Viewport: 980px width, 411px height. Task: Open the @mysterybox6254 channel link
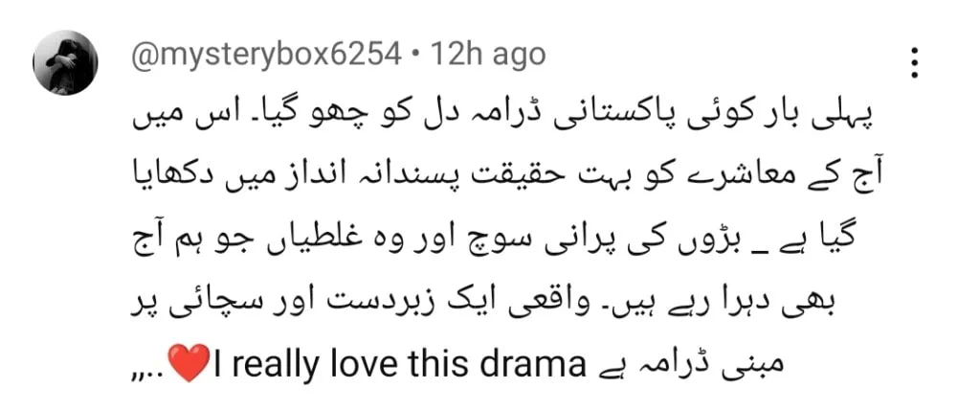coord(266,57)
